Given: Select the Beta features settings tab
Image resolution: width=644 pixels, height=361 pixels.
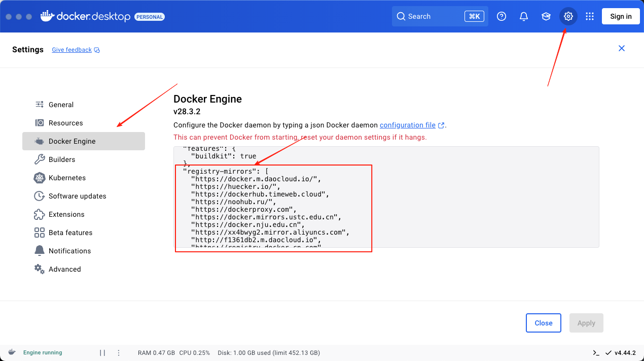Looking at the screenshot, I should click(84, 233).
